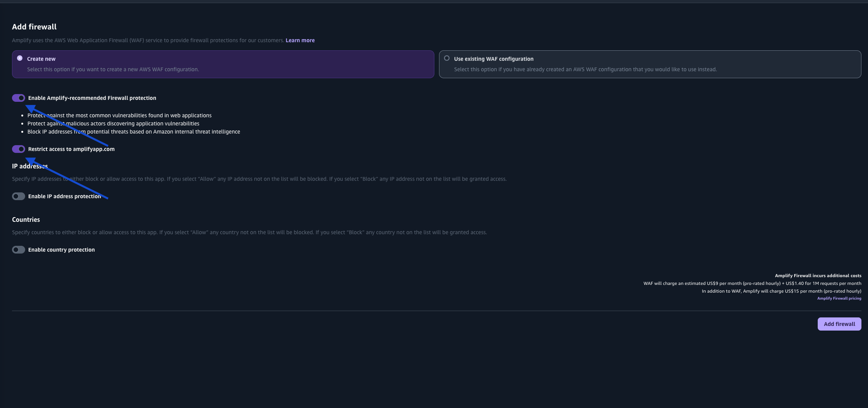This screenshot has height=408, width=868.
Task: Select the Create new radio button
Action: click(20, 58)
